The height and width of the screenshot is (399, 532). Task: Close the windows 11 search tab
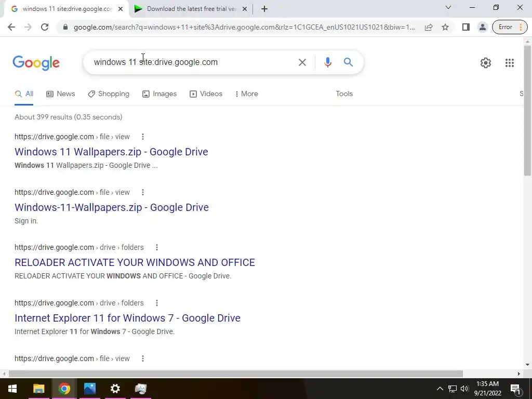tap(121, 9)
